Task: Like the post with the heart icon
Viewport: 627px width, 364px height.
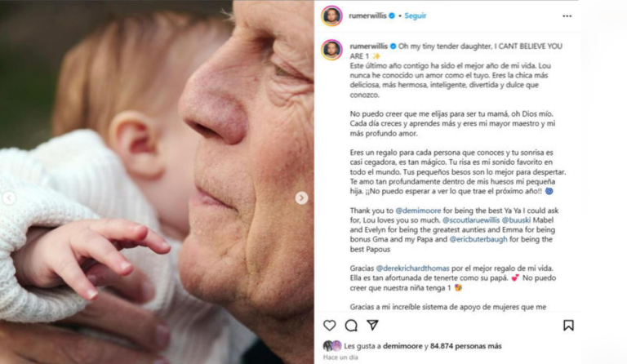Action: (330, 325)
